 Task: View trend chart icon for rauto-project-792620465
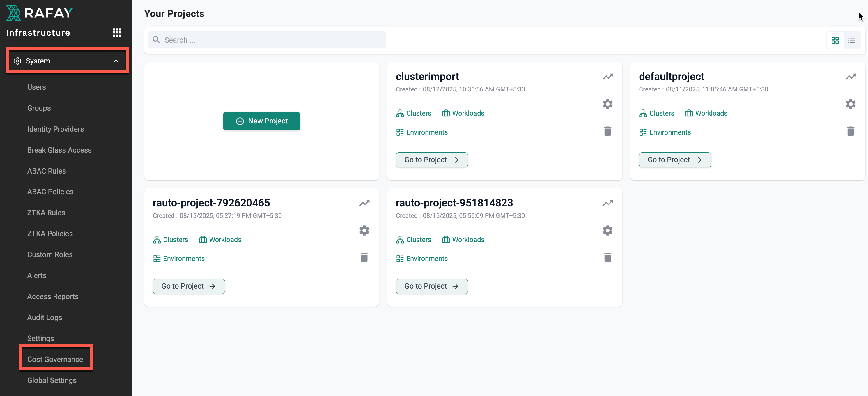tap(364, 203)
